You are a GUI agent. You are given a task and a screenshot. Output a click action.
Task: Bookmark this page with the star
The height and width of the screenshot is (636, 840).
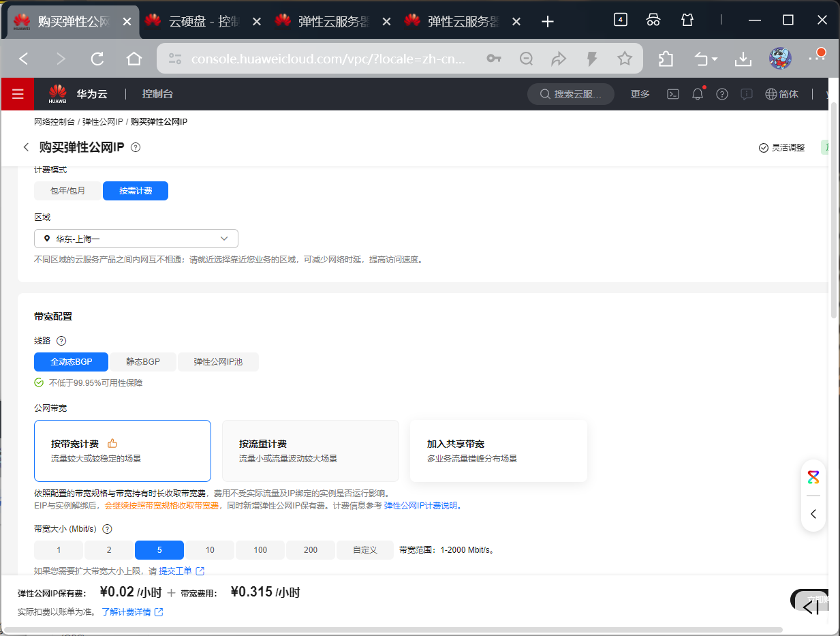pos(625,59)
